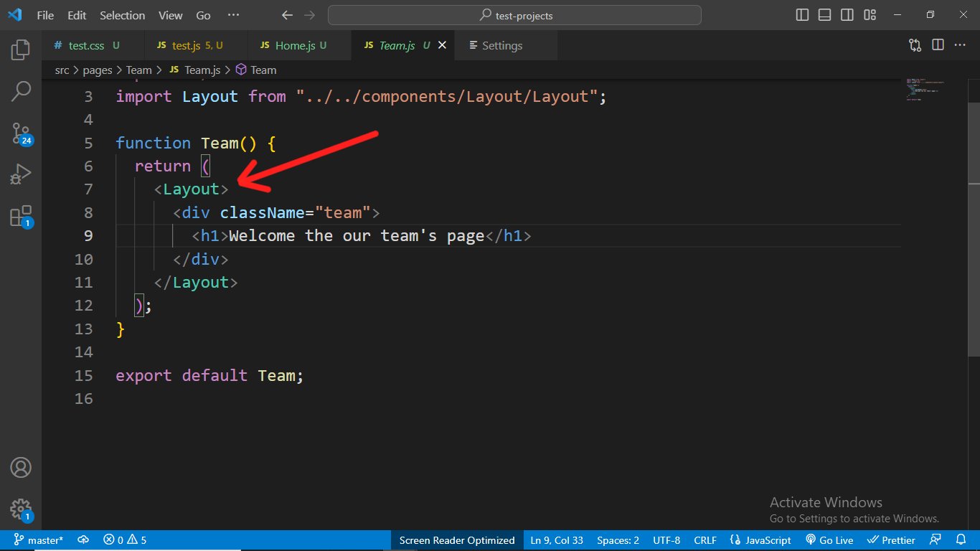Open errors and warnings status indicator
This screenshot has width=980, height=551.
(x=125, y=540)
